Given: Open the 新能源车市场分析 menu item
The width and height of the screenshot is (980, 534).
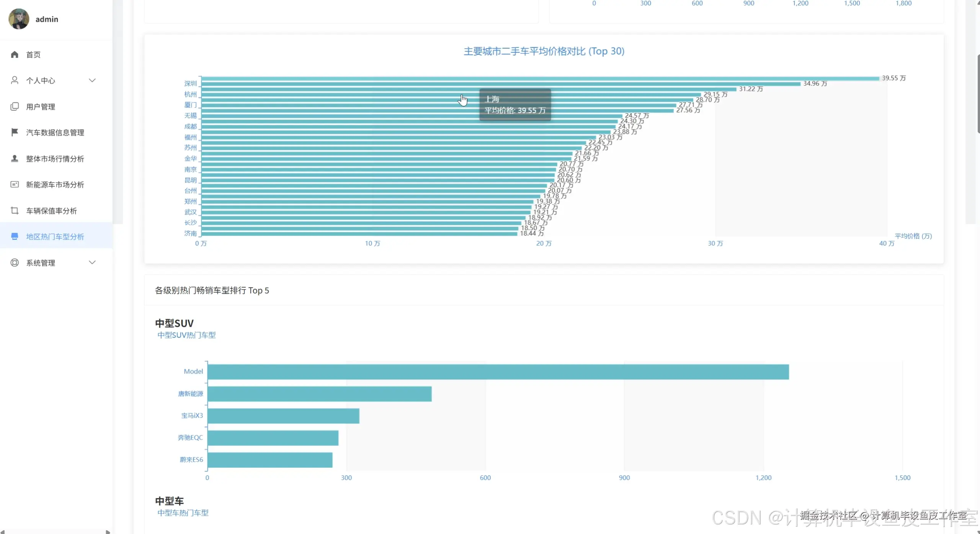Looking at the screenshot, I should [55, 184].
